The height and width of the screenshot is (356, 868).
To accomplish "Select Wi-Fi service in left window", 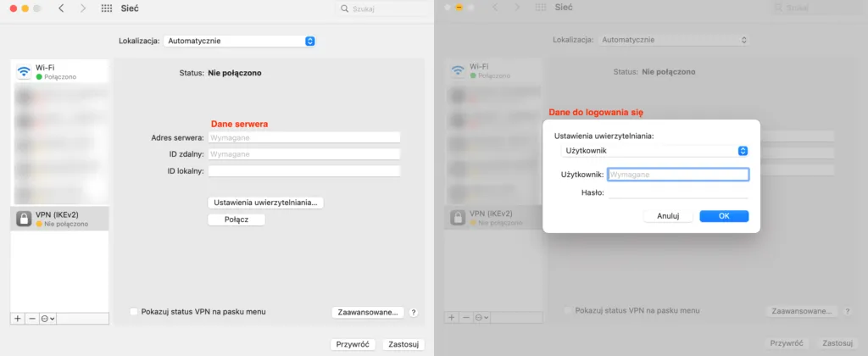I will click(x=60, y=71).
